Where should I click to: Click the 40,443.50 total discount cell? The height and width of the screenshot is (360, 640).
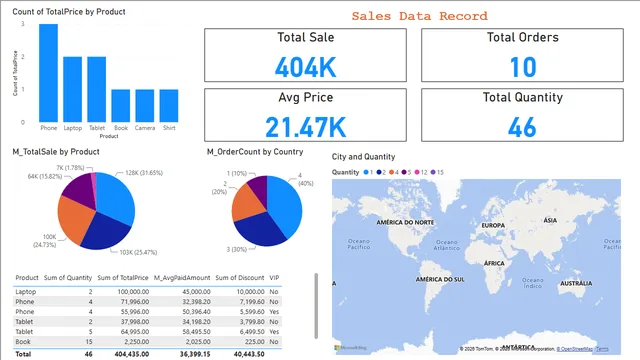(x=249, y=354)
